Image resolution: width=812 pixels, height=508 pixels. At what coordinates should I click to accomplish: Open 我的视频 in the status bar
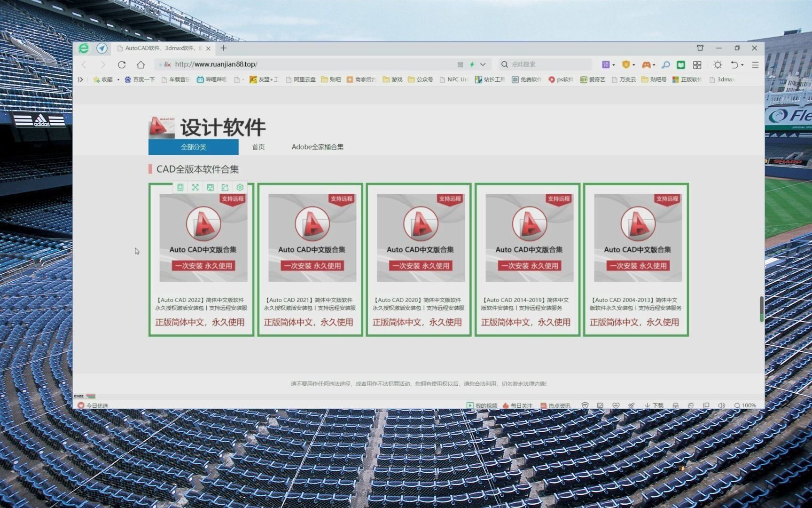pos(482,405)
